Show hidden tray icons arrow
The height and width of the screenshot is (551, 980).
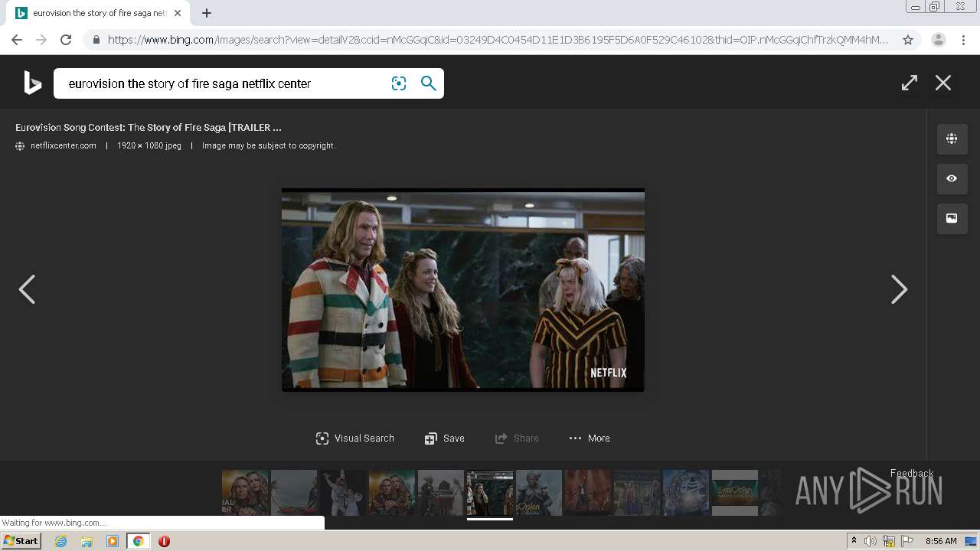point(854,541)
